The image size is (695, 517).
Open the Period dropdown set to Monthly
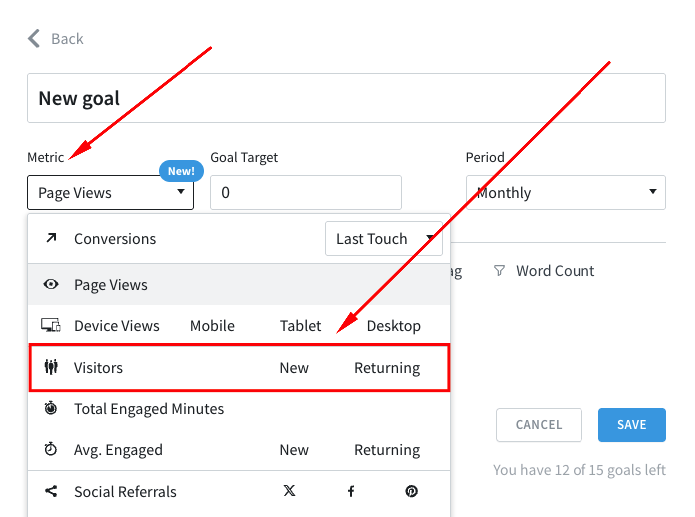(x=565, y=193)
